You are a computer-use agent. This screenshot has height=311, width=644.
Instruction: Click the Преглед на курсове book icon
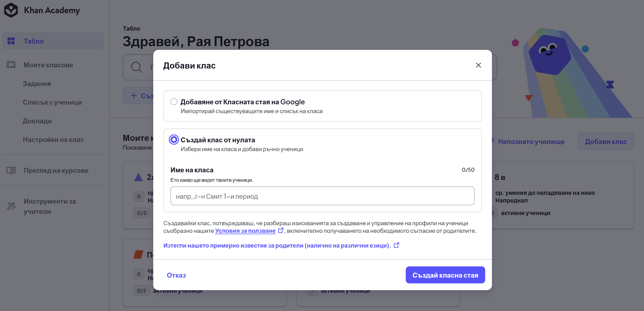[x=11, y=170]
